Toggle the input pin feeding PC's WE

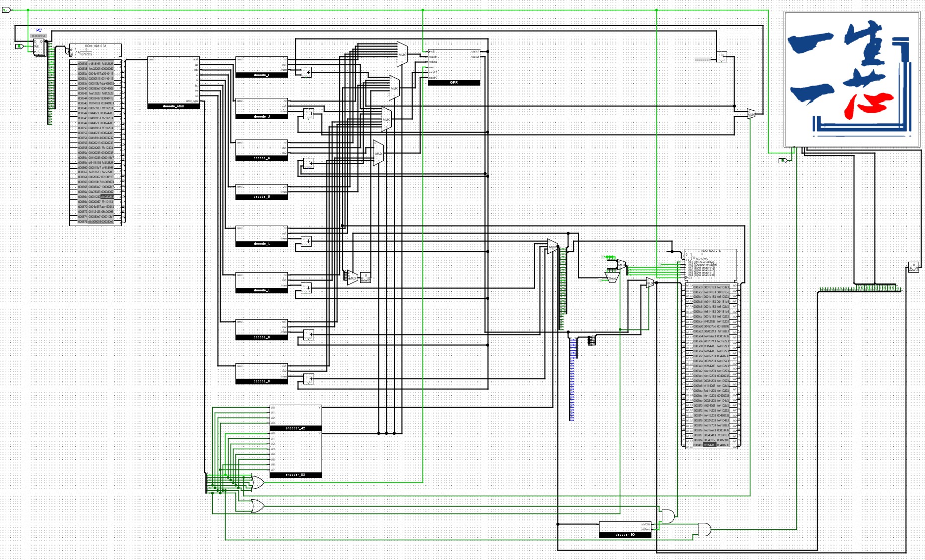pyautogui.click(x=20, y=46)
